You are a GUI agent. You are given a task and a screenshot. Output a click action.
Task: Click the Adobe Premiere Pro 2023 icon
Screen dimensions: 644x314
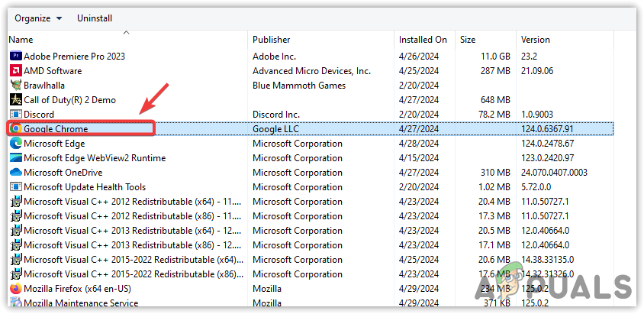pos(16,57)
